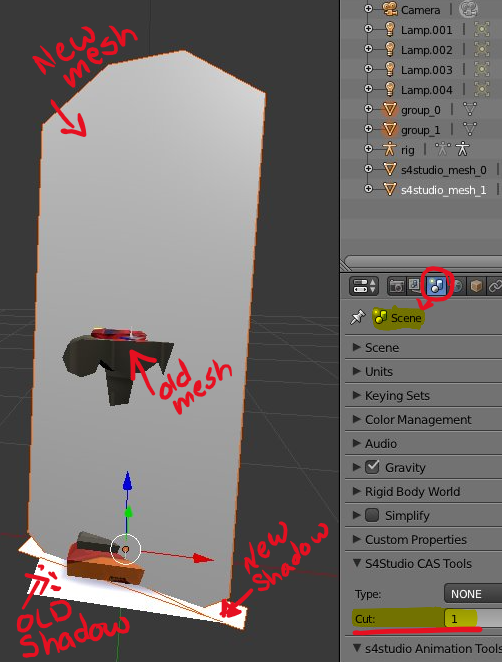502x662 pixels.
Task: Click the Camera object data icon
Action: pos(469,9)
